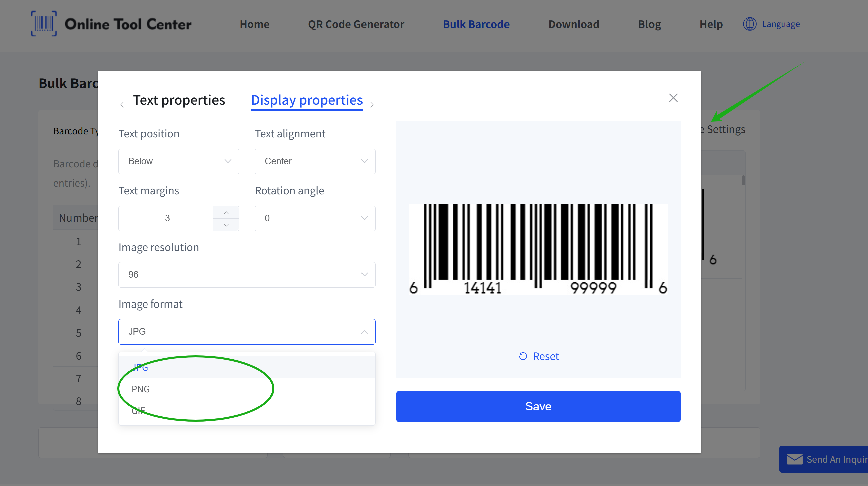Click the Save button
The width and height of the screenshot is (868, 486).
coord(538,406)
